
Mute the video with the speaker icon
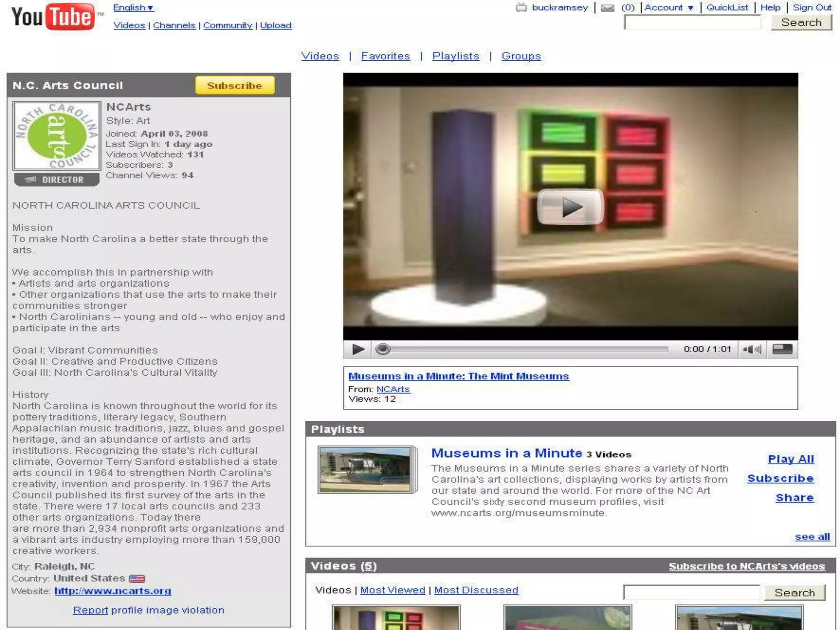pyautogui.click(x=752, y=349)
